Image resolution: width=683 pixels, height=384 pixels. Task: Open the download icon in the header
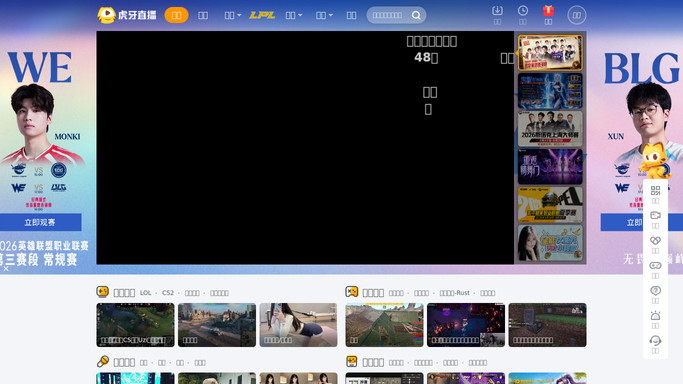click(x=497, y=10)
